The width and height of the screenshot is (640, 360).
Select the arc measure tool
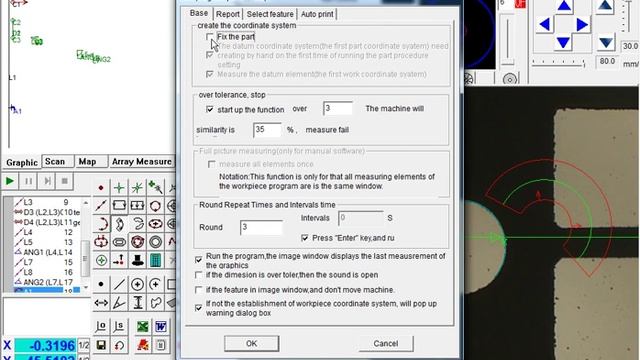[101, 224]
